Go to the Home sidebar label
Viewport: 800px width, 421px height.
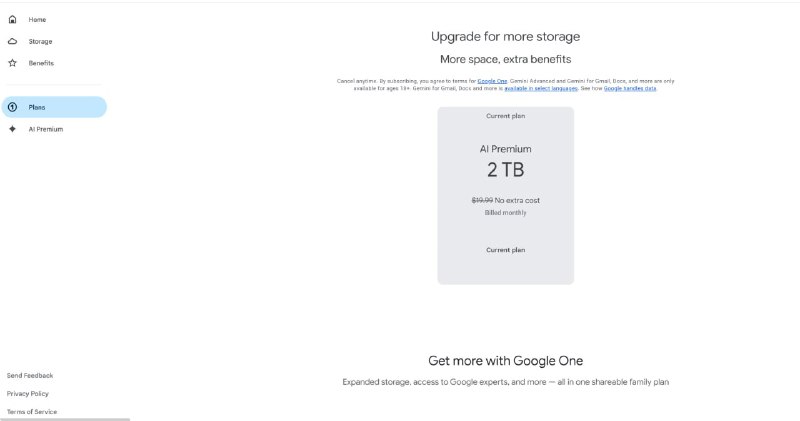[37, 20]
